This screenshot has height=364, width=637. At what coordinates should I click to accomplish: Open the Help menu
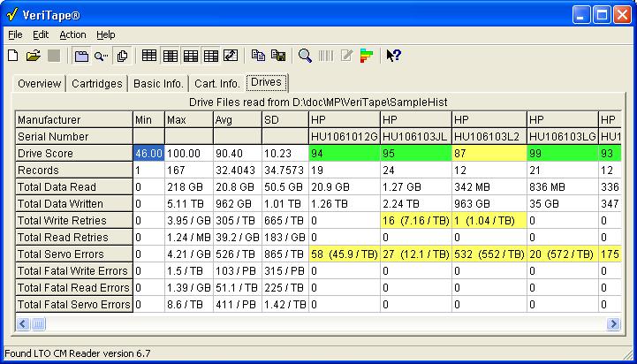[105, 34]
